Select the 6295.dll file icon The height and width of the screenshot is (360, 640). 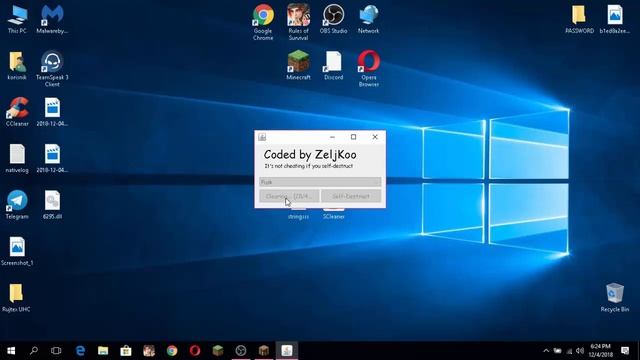(x=52, y=205)
